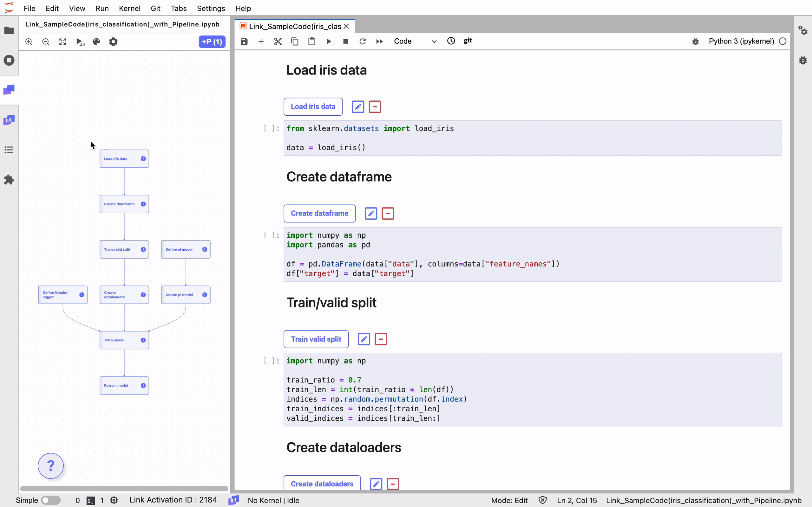Viewport: 812px width, 507px height.
Task: Click the info badge on Train model node
Action: point(143,340)
